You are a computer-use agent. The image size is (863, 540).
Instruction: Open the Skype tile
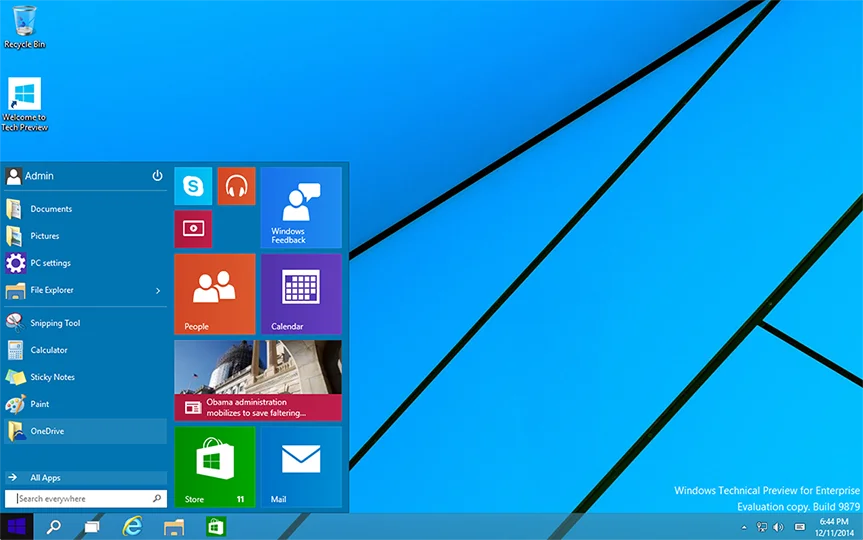193,186
